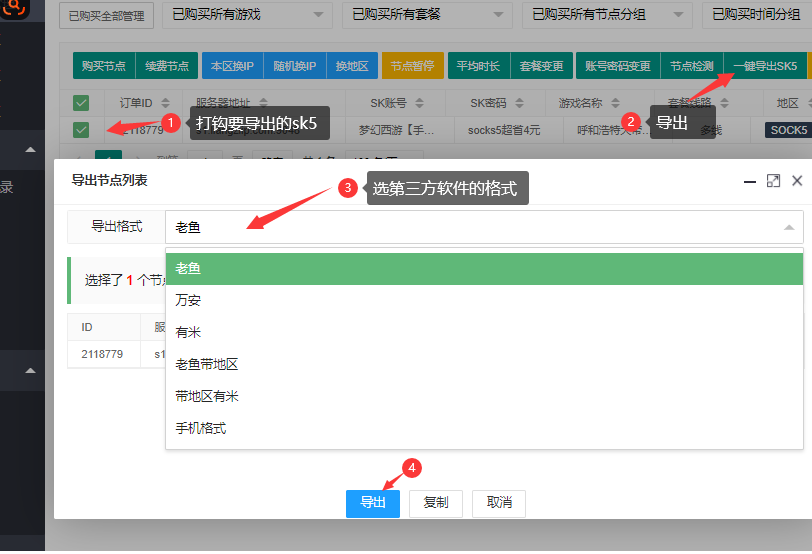Click the 节点暂停 button
Viewport: 812px width, 554px height.
pyautogui.click(x=413, y=66)
